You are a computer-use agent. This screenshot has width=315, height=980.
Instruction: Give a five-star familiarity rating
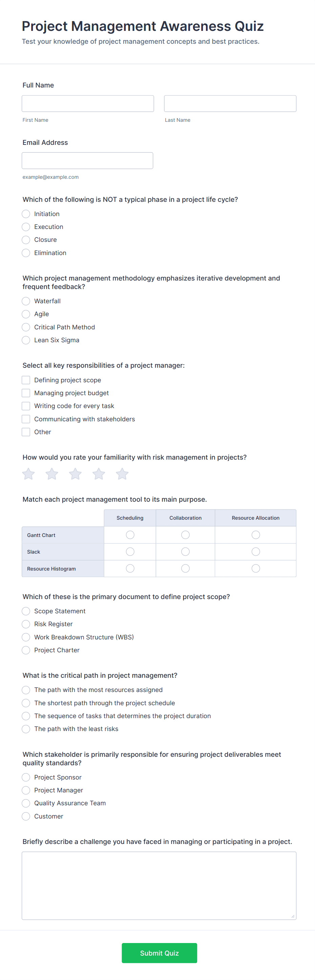[122, 474]
